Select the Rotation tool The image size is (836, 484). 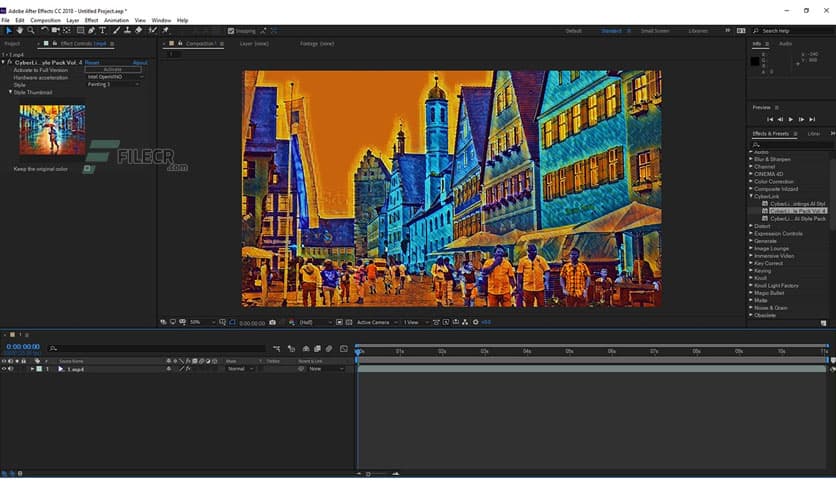(x=45, y=31)
